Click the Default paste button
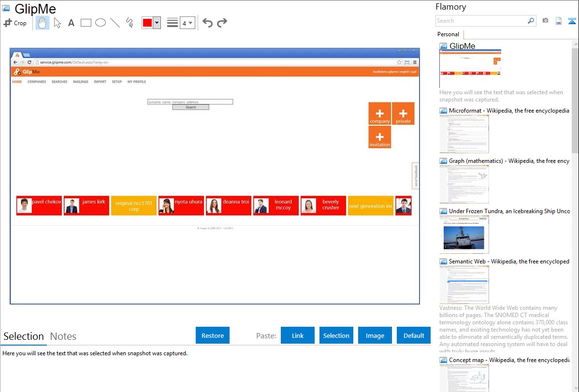The height and width of the screenshot is (392, 579). (414, 335)
